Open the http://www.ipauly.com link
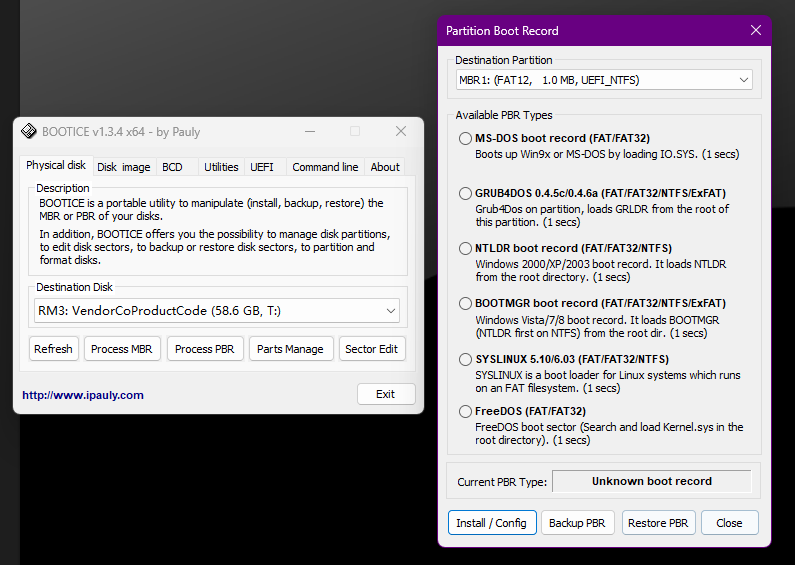The height and width of the screenshot is (565, 795). (x=83, y=395)
